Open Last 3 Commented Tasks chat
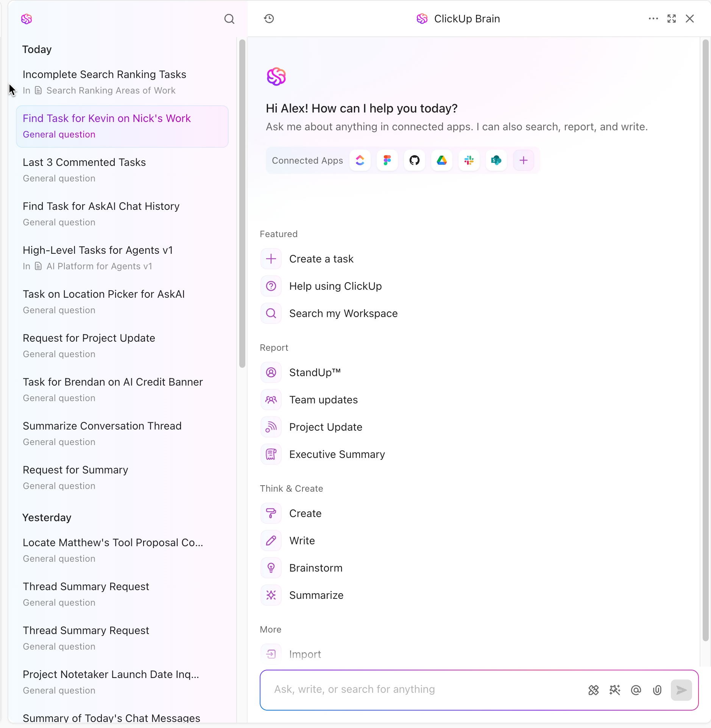 point(122,170)
